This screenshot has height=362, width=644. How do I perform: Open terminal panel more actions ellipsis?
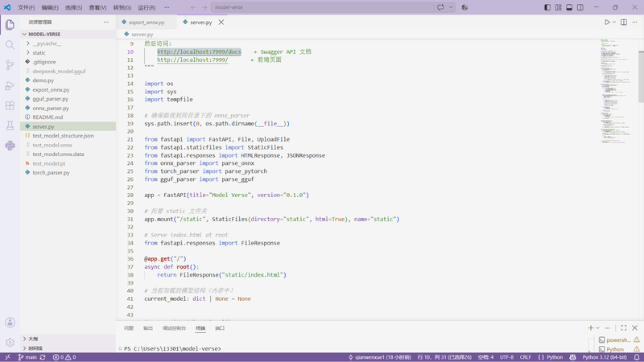pos(608,327)
